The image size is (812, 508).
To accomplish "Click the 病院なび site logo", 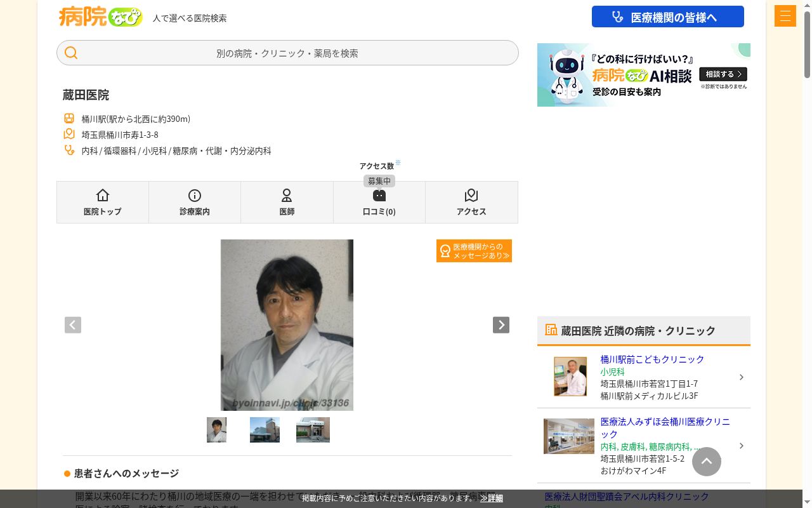I will click(100, 17).
